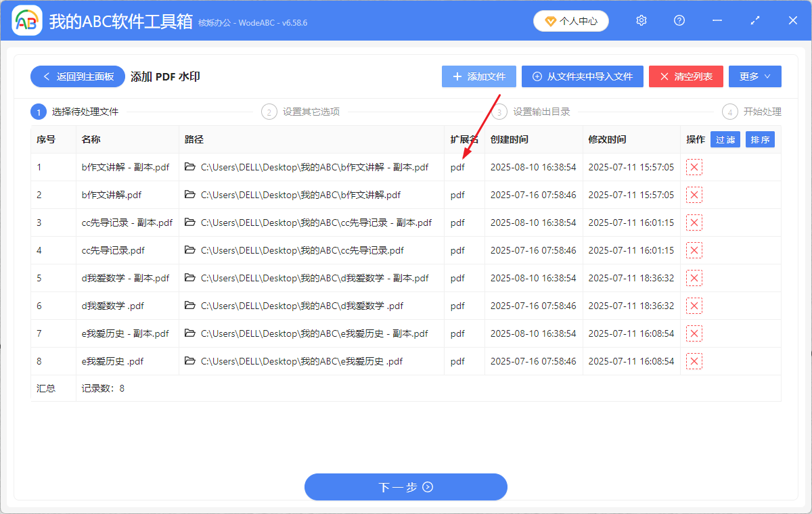Open the 过滤 filter option
812x514 pixels.
click(x=725, y=139)
